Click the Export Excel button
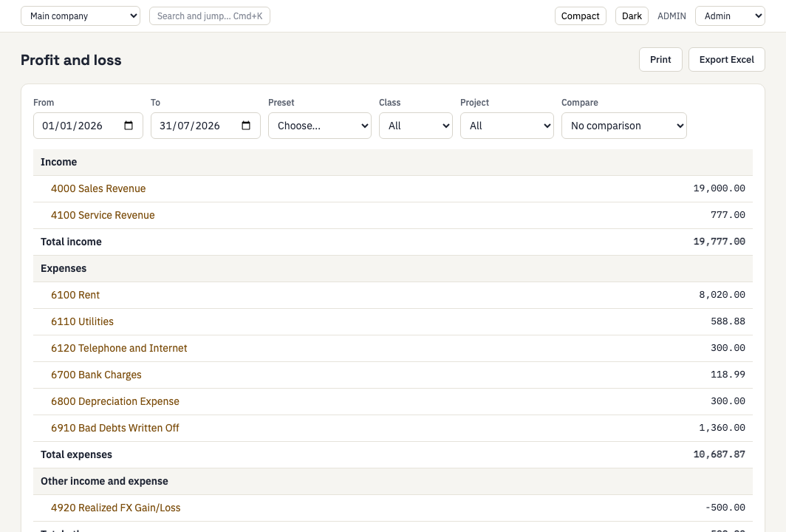 point(726,60)
